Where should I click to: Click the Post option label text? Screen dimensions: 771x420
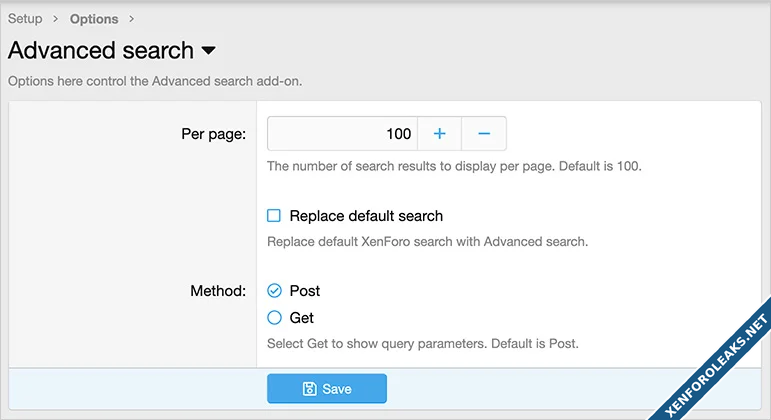coord(304,291)
